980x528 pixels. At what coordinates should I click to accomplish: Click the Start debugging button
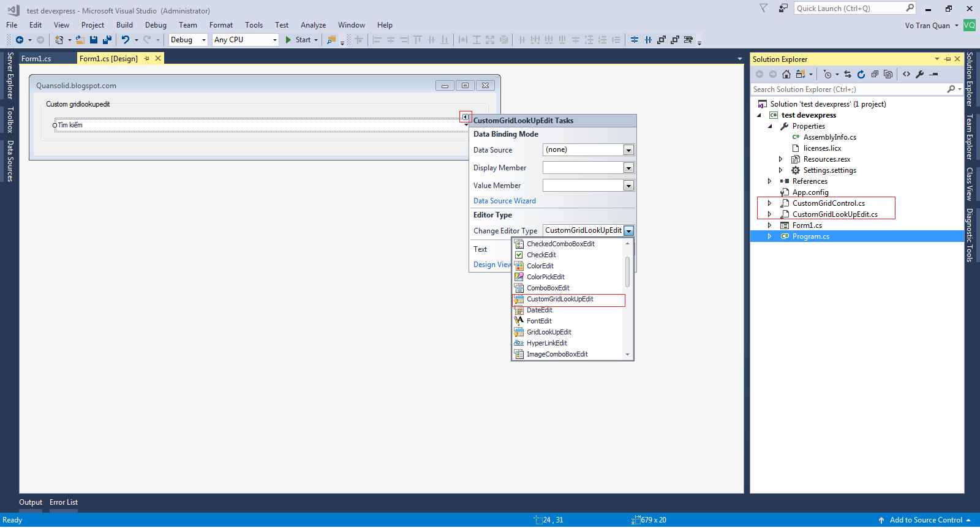[301, 40]
